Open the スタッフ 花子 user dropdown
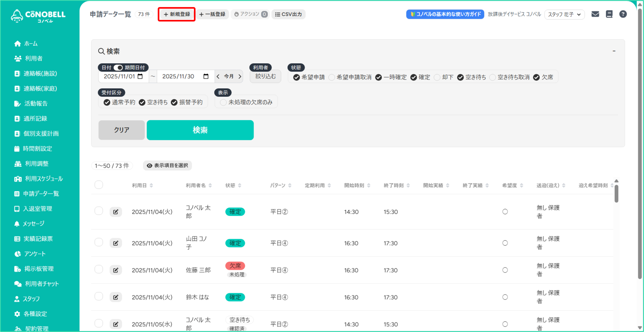The height and width of the screenshot is (332, 644). pyautogui.click(x=564, y=14)
